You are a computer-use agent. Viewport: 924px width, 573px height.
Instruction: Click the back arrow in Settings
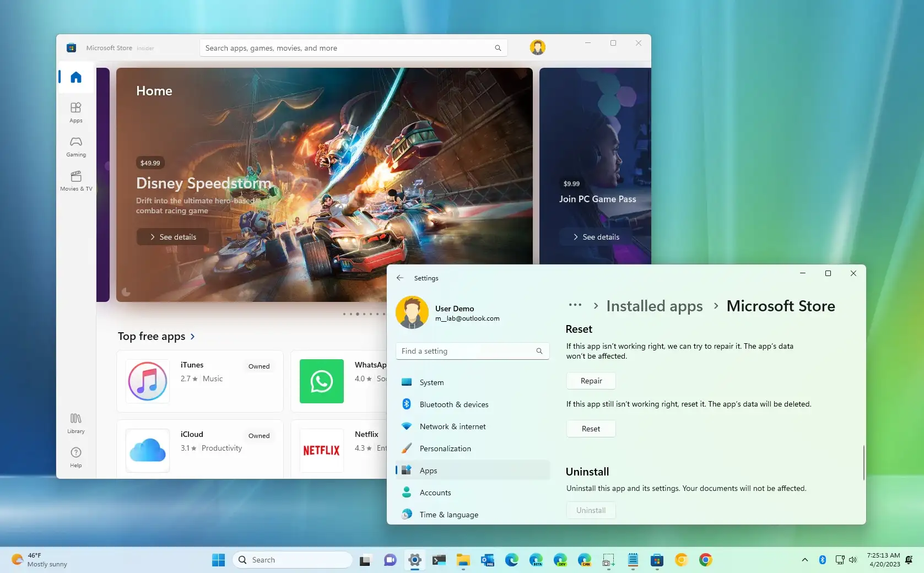pos(400,278)
